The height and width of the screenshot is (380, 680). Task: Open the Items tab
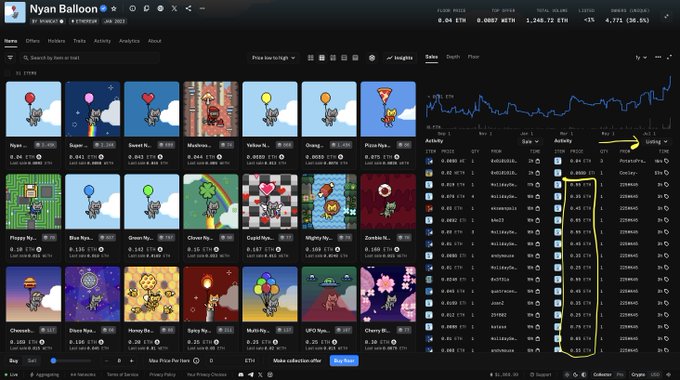11,41
